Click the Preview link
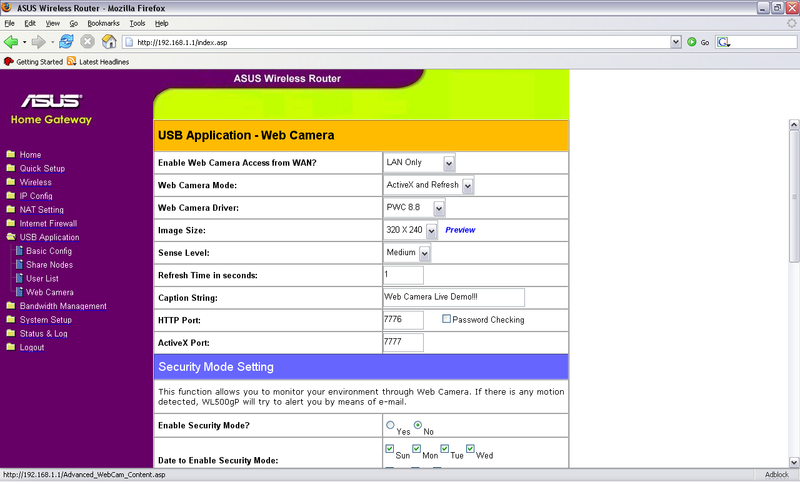 point(460,230)
